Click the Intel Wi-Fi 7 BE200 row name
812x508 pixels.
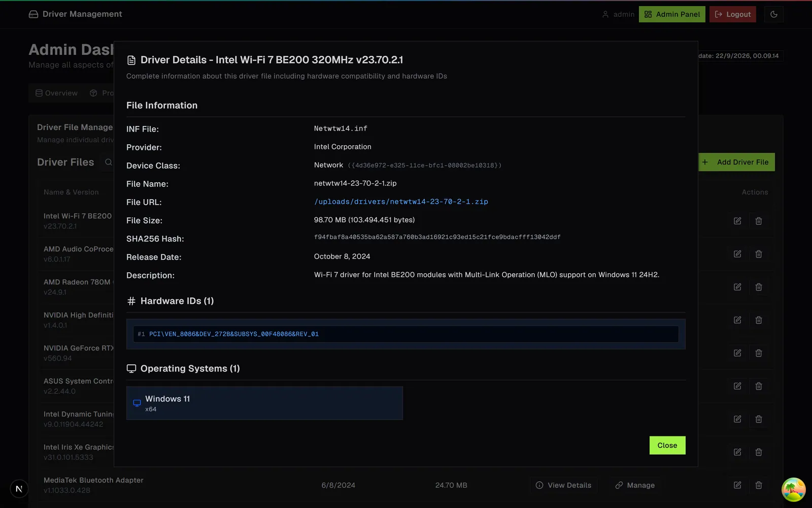pos(78,216)
